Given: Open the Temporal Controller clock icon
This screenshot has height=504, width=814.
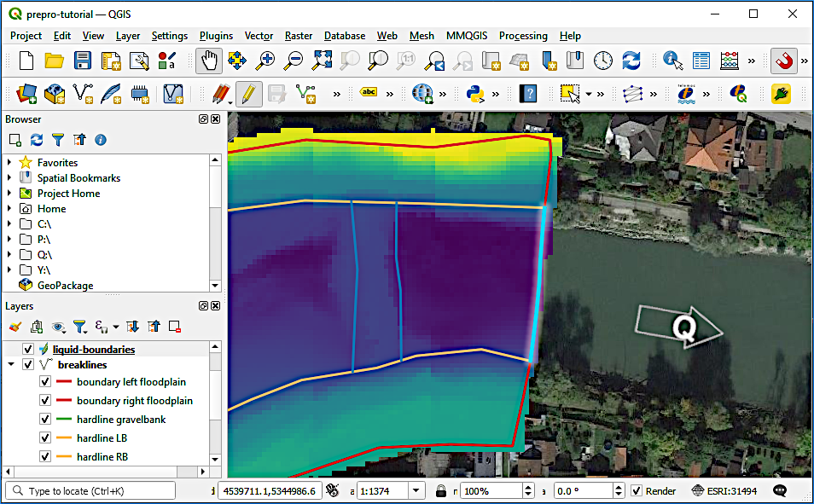Looking at the screenshot, I should click(604, 61).
